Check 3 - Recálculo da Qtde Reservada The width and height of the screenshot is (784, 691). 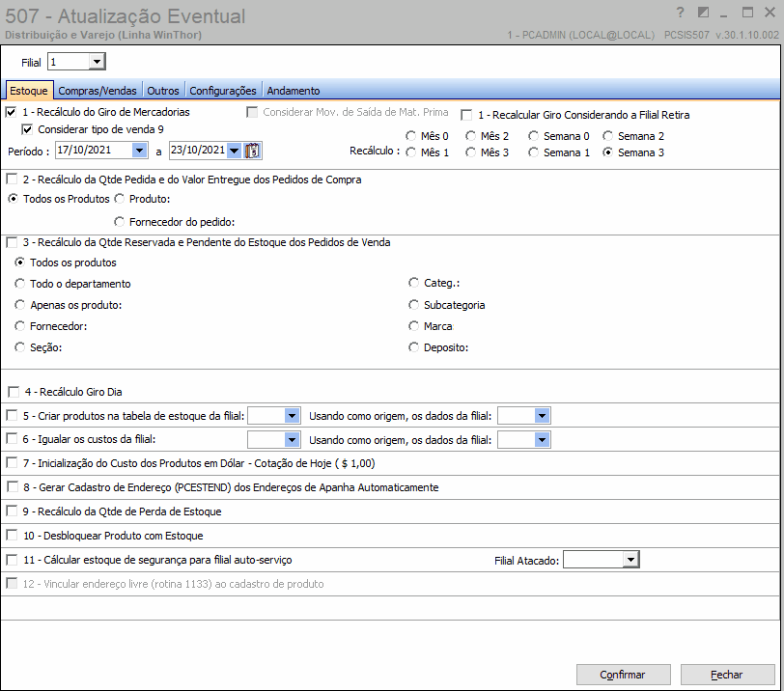pos(12,242)
